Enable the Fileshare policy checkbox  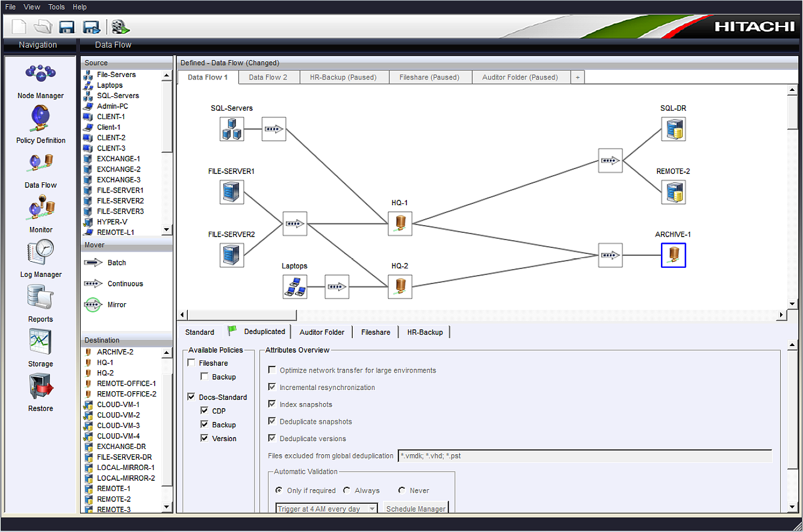coord(191,363)
